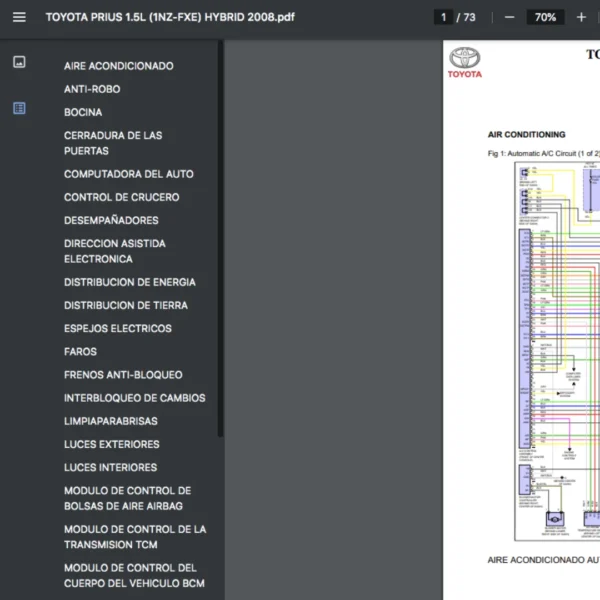Go to BOCINA outline entry
This screenshot has width=600, height=600.
coord(83,112)
